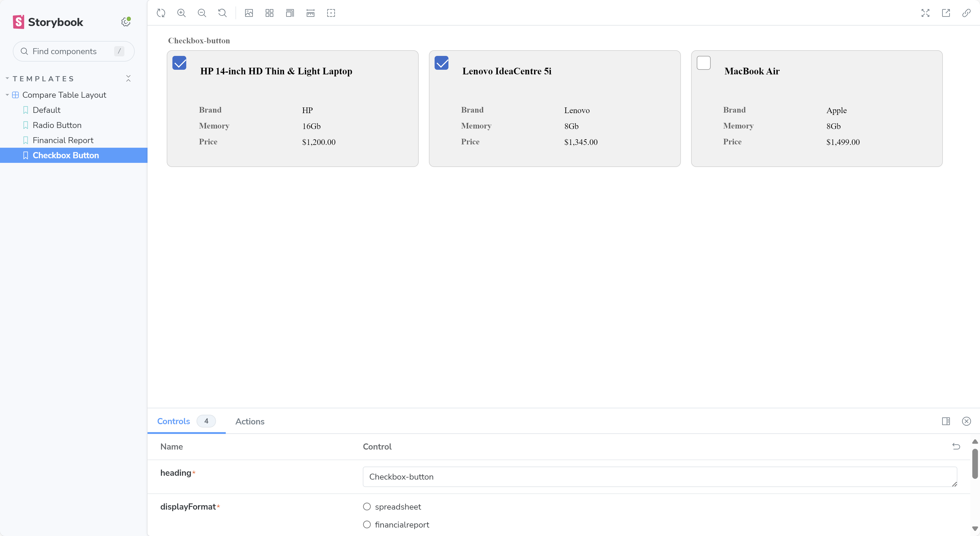Image resolution: width=980 pixels, height=536 pixels.
Task: Copy the canvas link
Action: [966, 13]
